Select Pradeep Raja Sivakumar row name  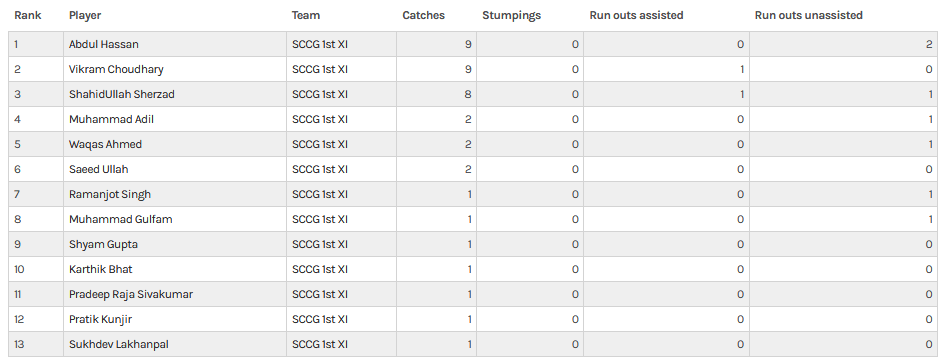click(x=131, y=294)
